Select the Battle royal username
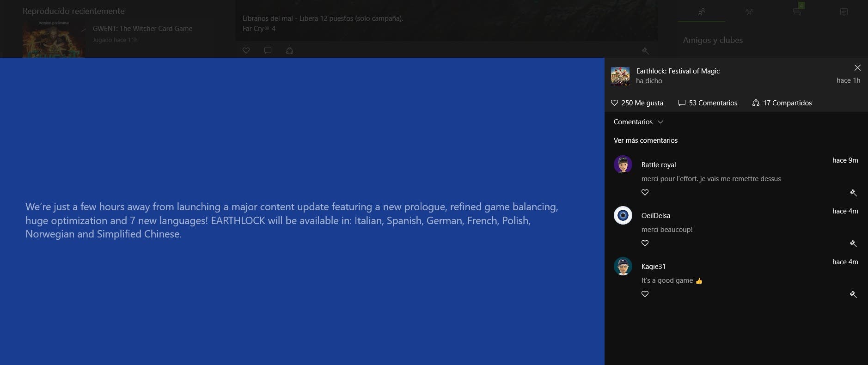868x365 pixels. tap(659, 165)
